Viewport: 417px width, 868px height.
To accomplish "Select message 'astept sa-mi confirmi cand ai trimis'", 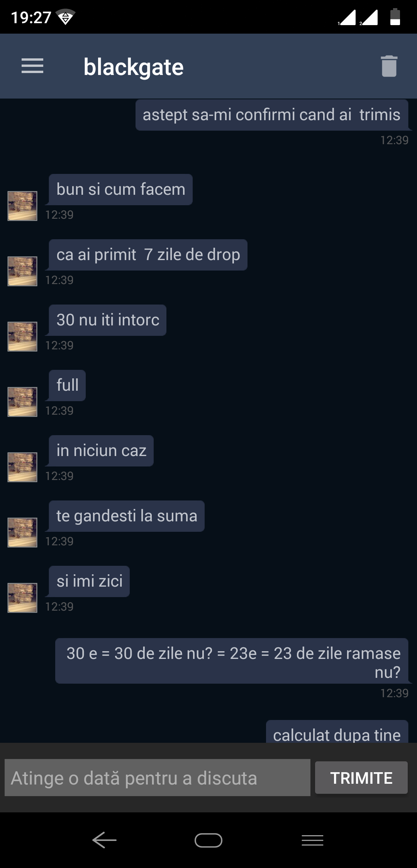I will tap(272, 115).
